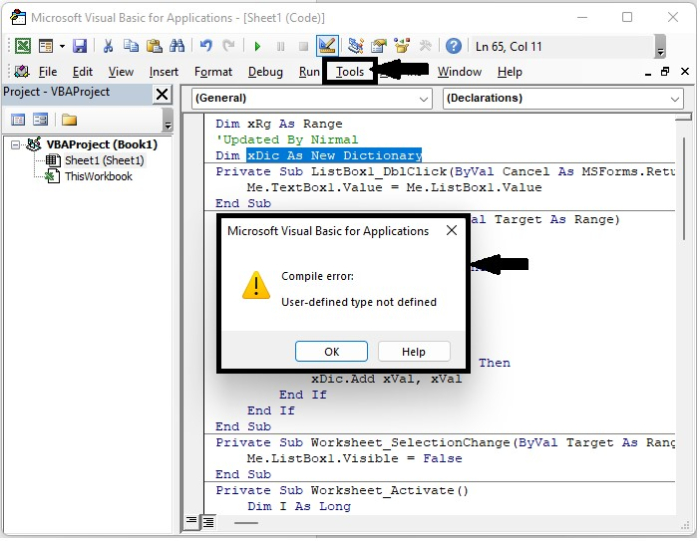Click Help in the compile error dialog
The image size is (700, 541).
click(x=414, y=352)
